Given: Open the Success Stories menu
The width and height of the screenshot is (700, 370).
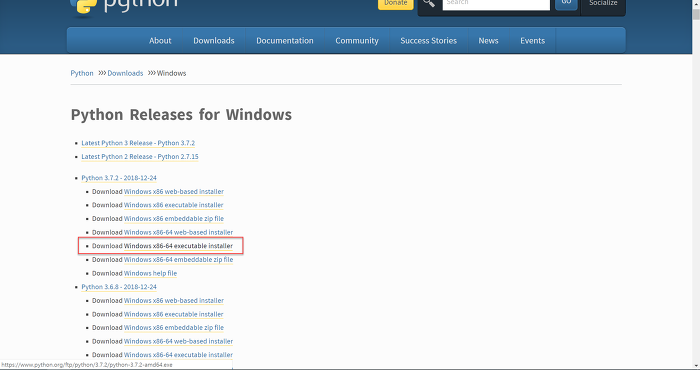Looking at the screenshot, I should pyautogui.click(x=429, y=41).
